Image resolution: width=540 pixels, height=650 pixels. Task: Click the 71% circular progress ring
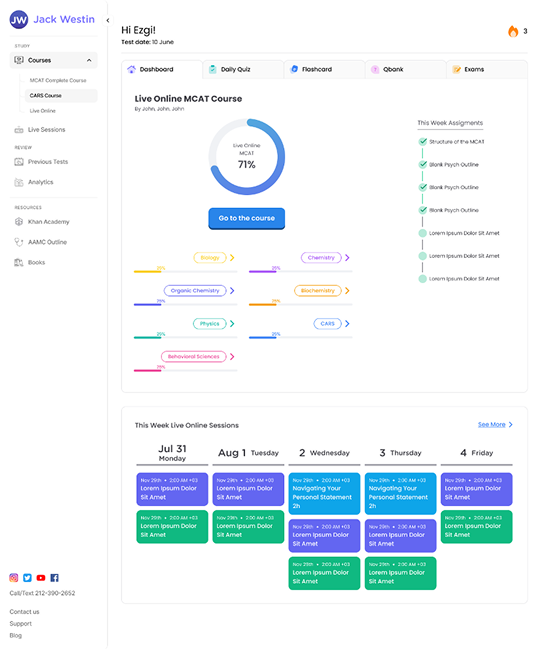[x=247, y=157]
